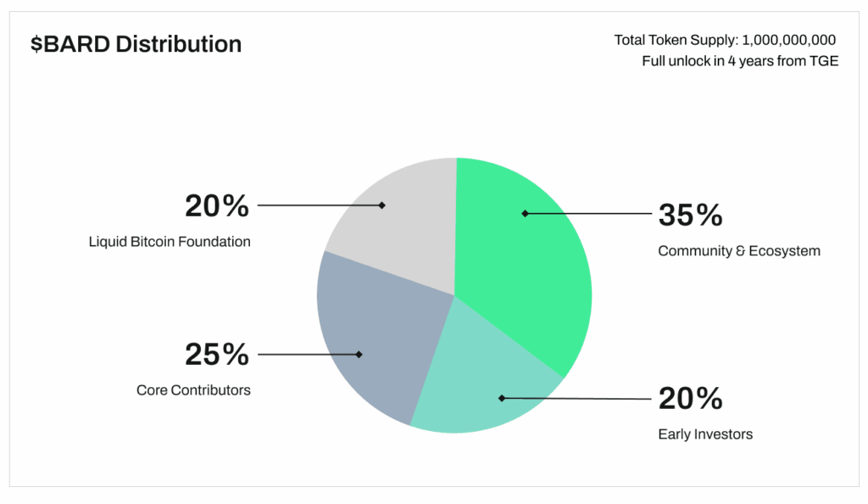868x504 pixels.
Task: Click the 20% figure for Early Investors
Action: pyautogui.click(x=690, y=397)
